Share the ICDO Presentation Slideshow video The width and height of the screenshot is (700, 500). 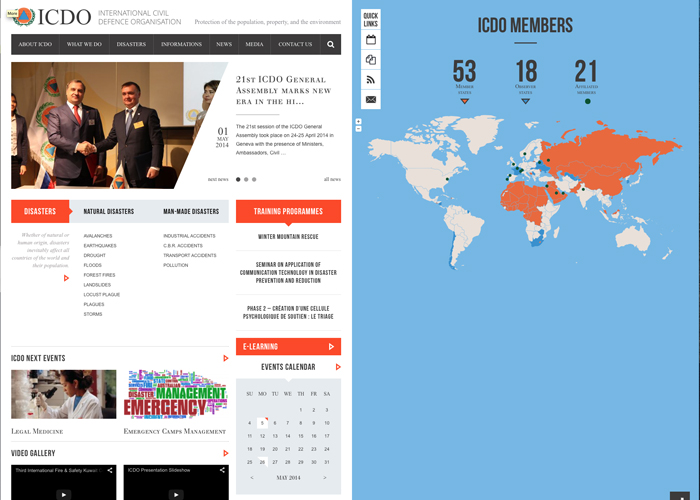pyautogui.click(x=222, y=470)
